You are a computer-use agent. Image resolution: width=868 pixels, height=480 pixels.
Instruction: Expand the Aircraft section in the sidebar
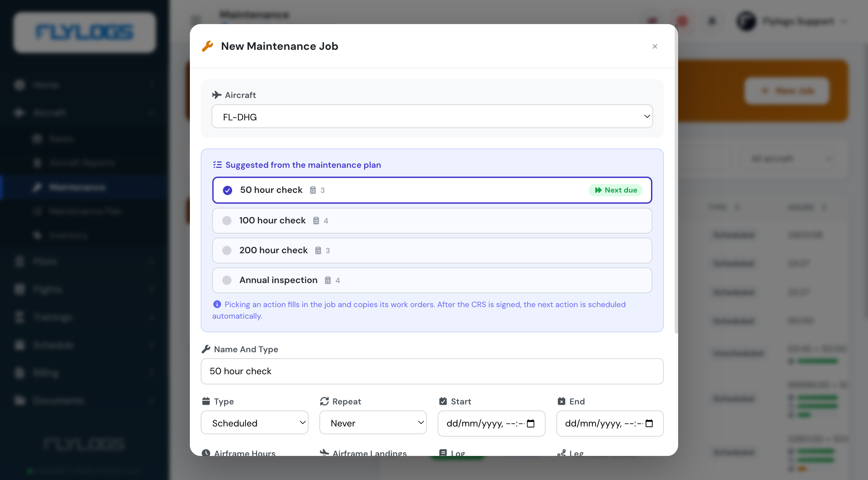click(x=85, y=113)
